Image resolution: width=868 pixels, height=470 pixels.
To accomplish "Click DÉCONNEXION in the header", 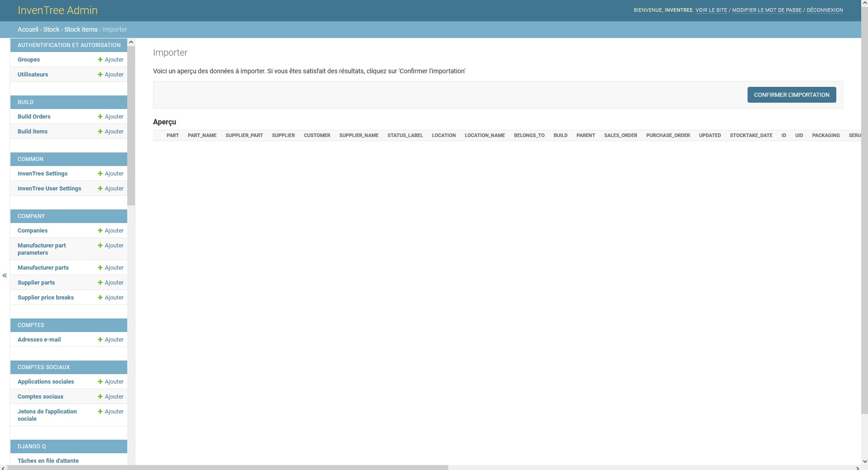I will pyautogui.click(x=825, y=9).
